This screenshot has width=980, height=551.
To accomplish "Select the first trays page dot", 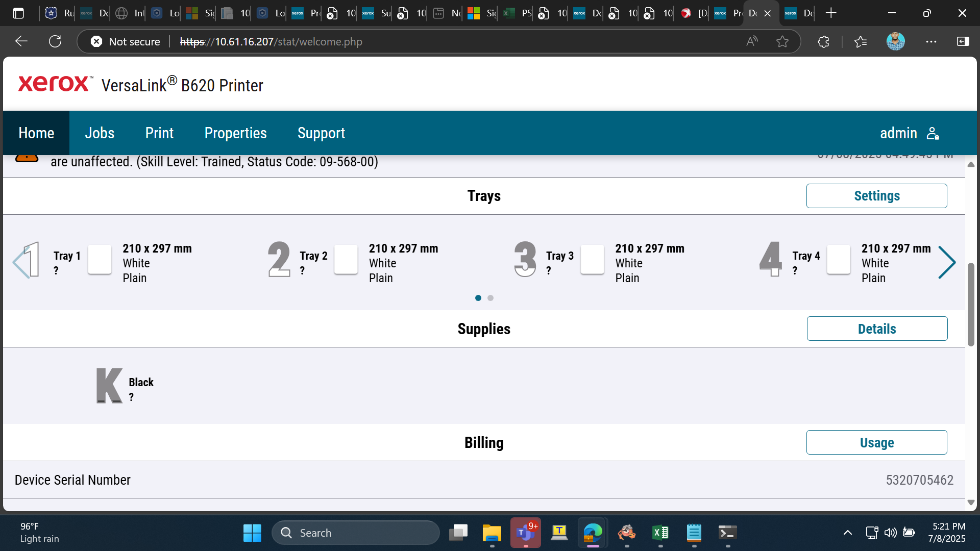I will point(478,298).
